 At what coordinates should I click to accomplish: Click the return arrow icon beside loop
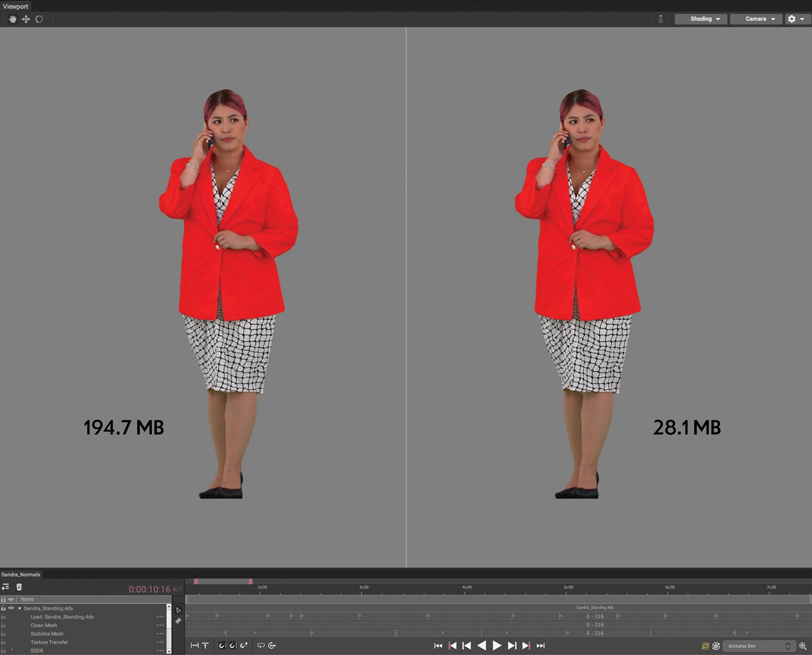pyautogui.click(x=272, y=646)
